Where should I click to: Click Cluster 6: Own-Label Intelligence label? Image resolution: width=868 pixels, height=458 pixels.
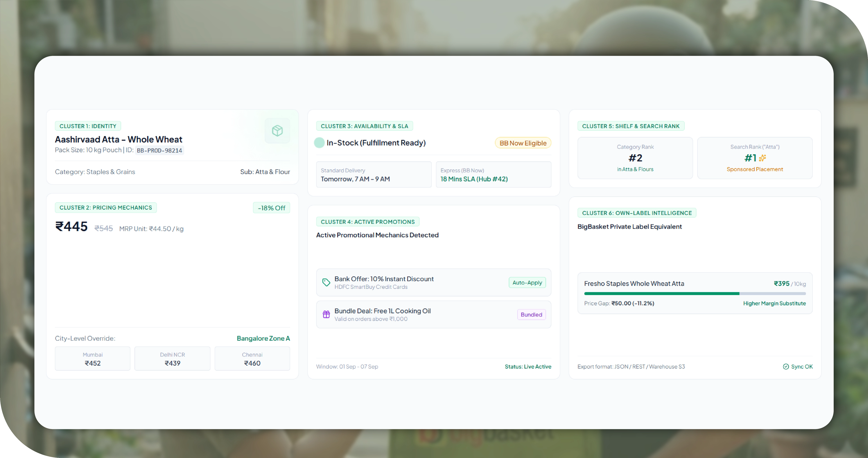click(637, 213)
